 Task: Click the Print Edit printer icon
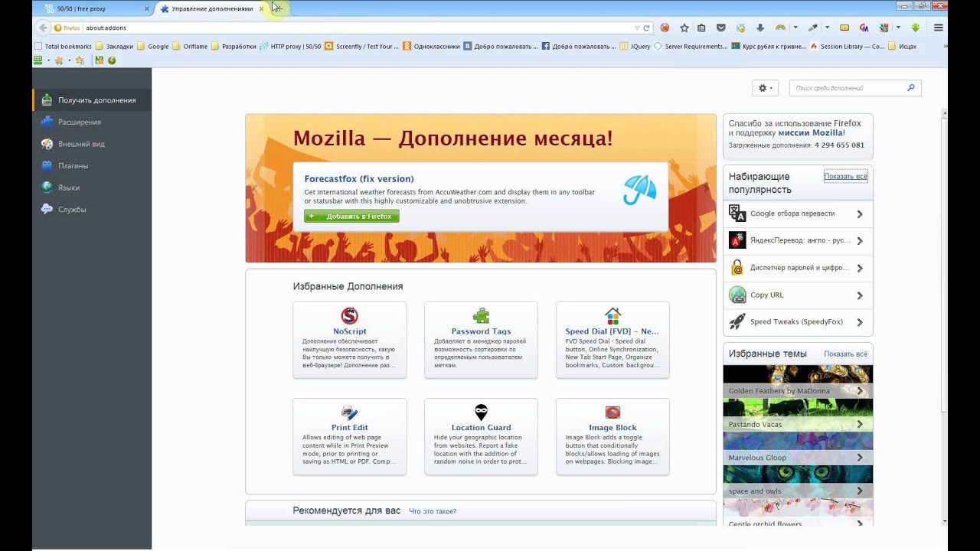pyautogui.click(x=350, y=412)
